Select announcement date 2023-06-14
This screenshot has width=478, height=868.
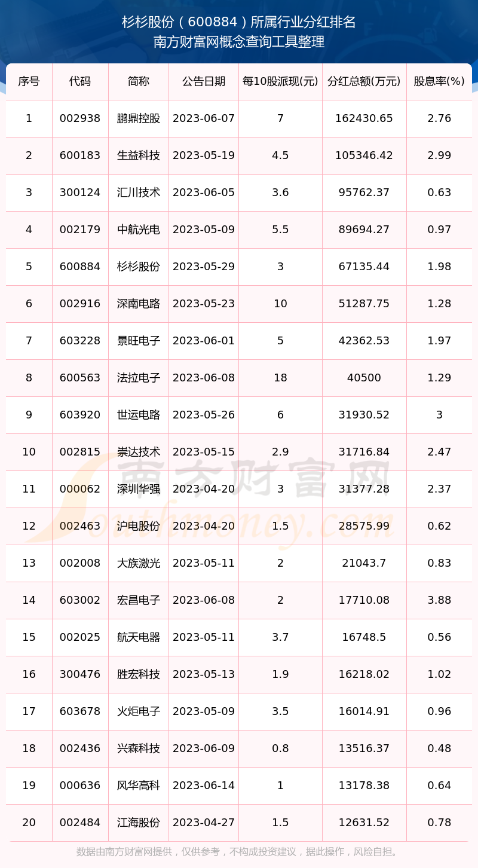pyautogui.click(x=204, y=786)
